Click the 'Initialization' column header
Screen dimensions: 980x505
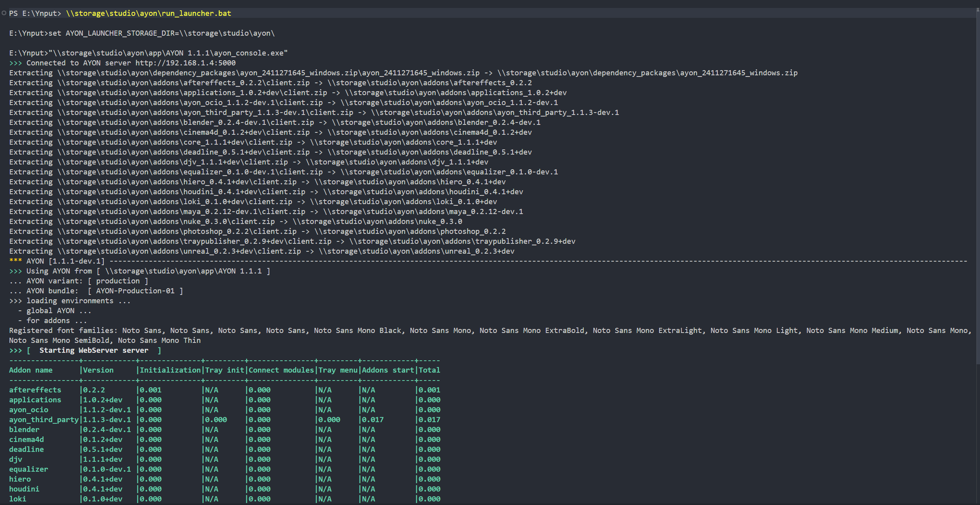170,370
